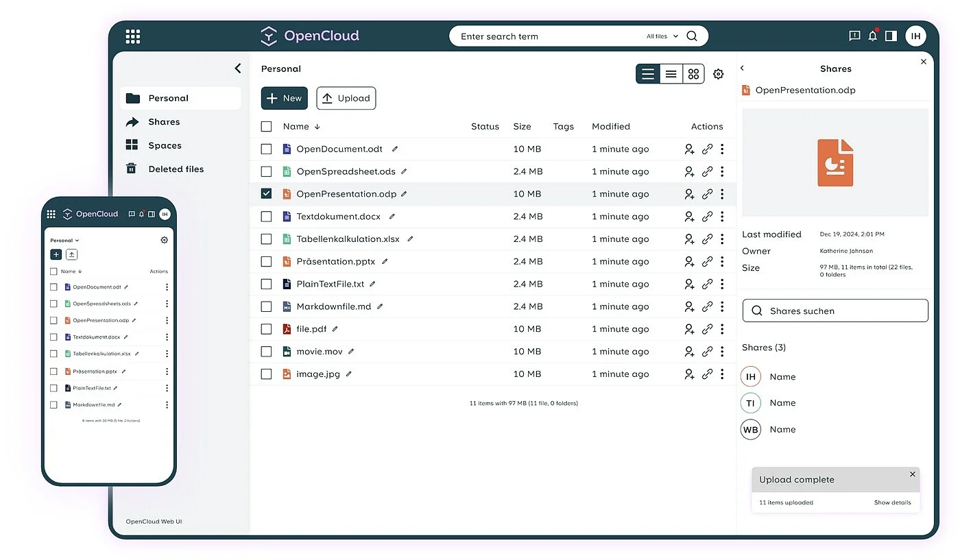
Task: Check the PlainTextFile.txt checkbox
Action: (266, 284)
